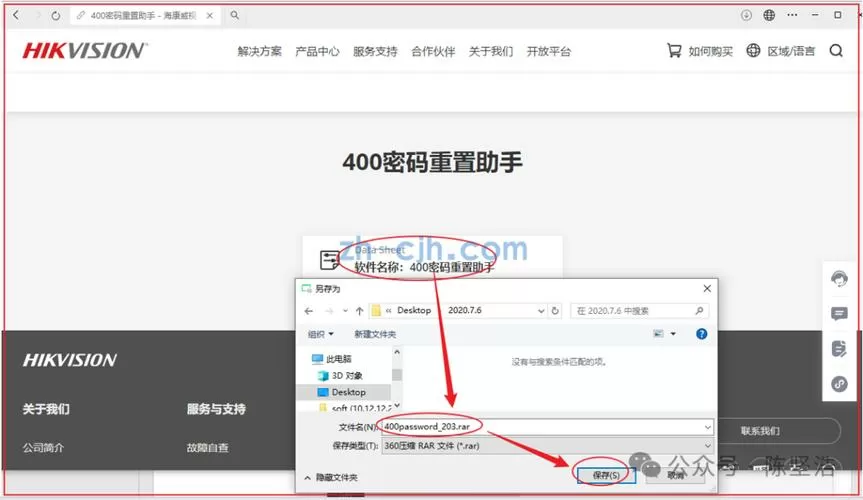
Task: Go back in the Save As dialog
Action: point(309,311)
